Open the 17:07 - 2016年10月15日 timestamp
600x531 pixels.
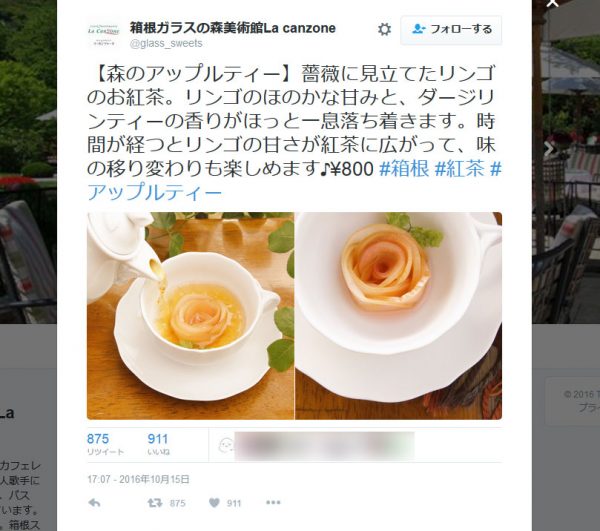pyautogui.click(x=139, y=479)
